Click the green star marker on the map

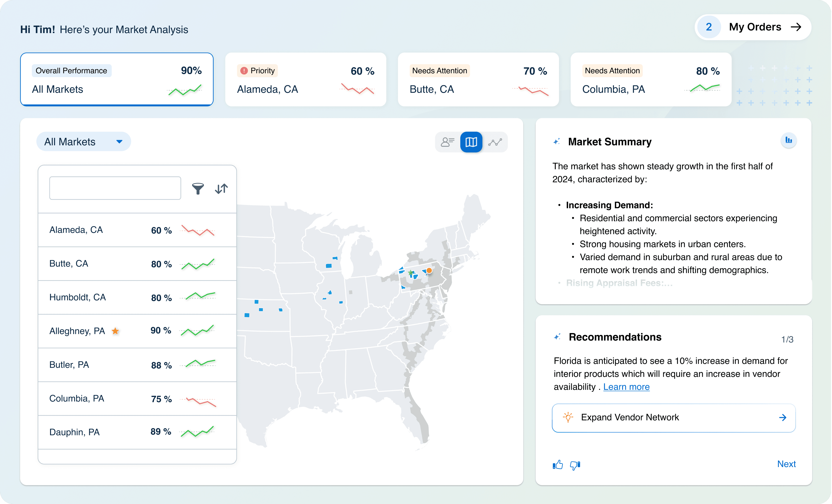click(410, 272)
